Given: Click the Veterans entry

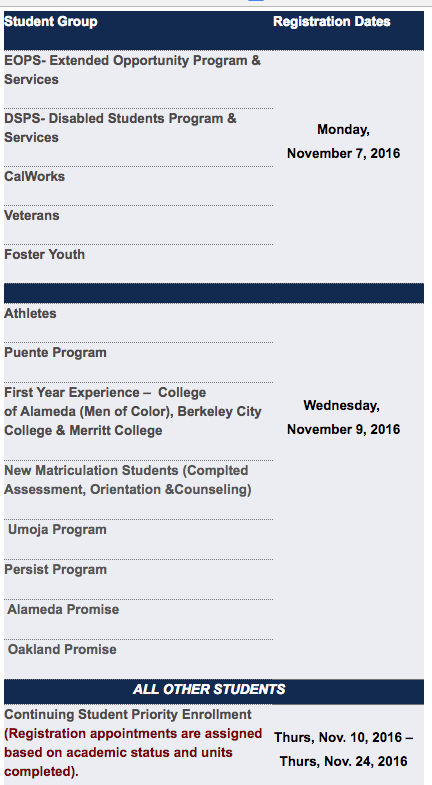Looking at the screenshot, I should (32, 216).
